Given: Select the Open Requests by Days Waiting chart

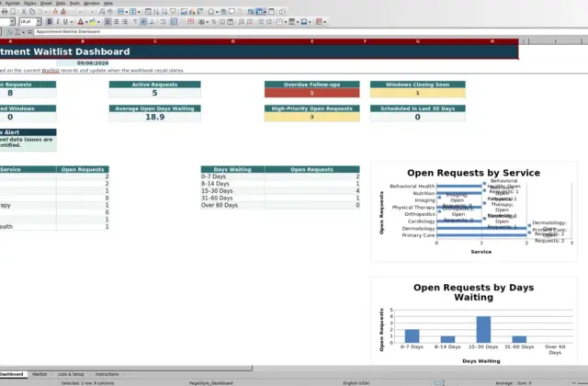Looking at the screenshot, I should [474, 321].
